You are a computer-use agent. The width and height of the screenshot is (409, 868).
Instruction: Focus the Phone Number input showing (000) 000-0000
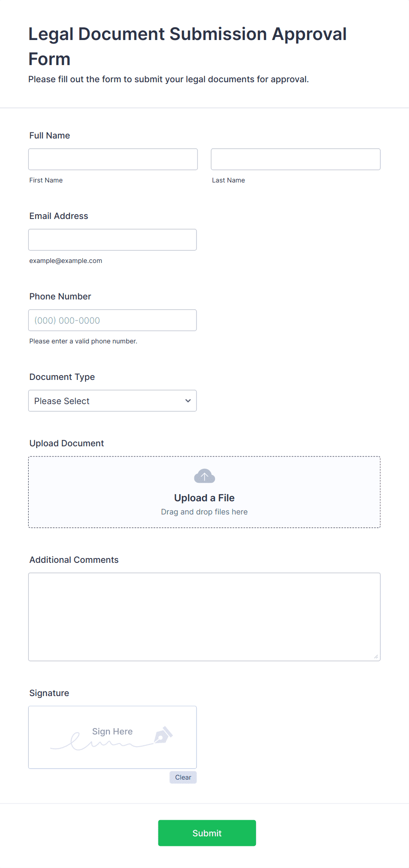click(112, 320)
